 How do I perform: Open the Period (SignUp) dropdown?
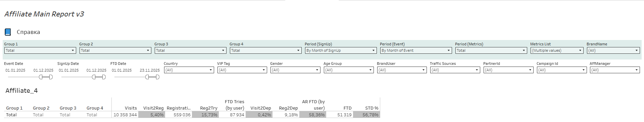coord(341,50)
